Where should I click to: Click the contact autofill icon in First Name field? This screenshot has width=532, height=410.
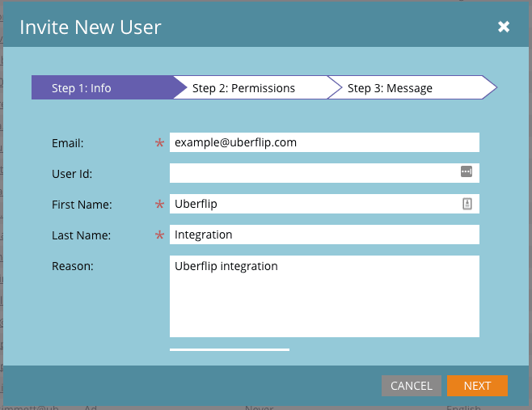tap(467, 204)
